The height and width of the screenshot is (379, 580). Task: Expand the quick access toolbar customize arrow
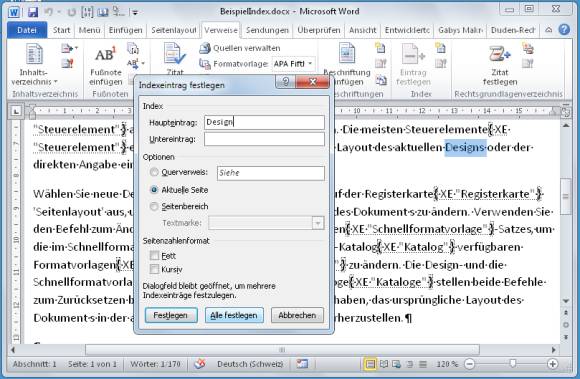[135, 13]
